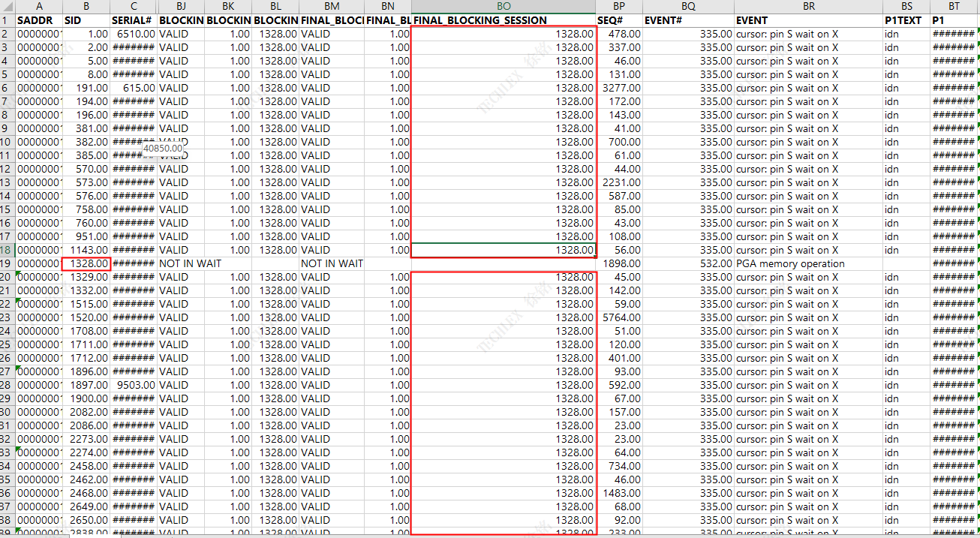Click the FINAL_BLOCKING_SESSION header cell
Viewport: 980px width, 538px height.
pyautogui.click(x=504, y=20)
